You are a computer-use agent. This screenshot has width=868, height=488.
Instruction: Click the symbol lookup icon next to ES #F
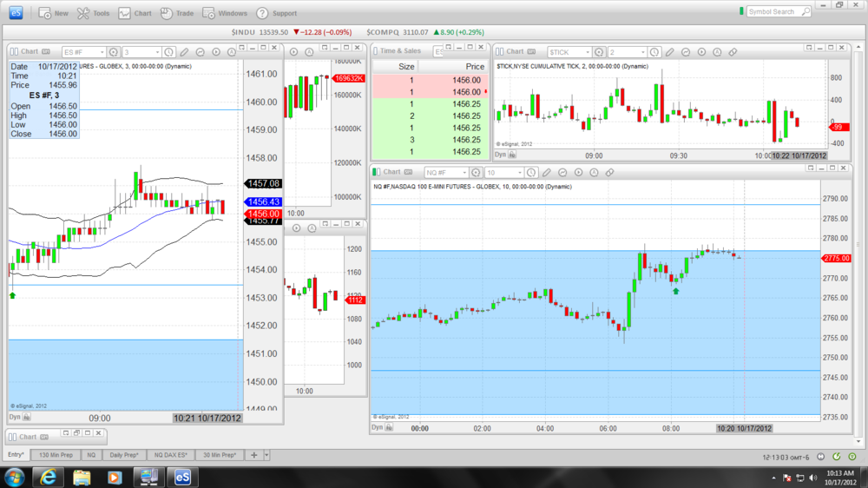click(114, 52)
